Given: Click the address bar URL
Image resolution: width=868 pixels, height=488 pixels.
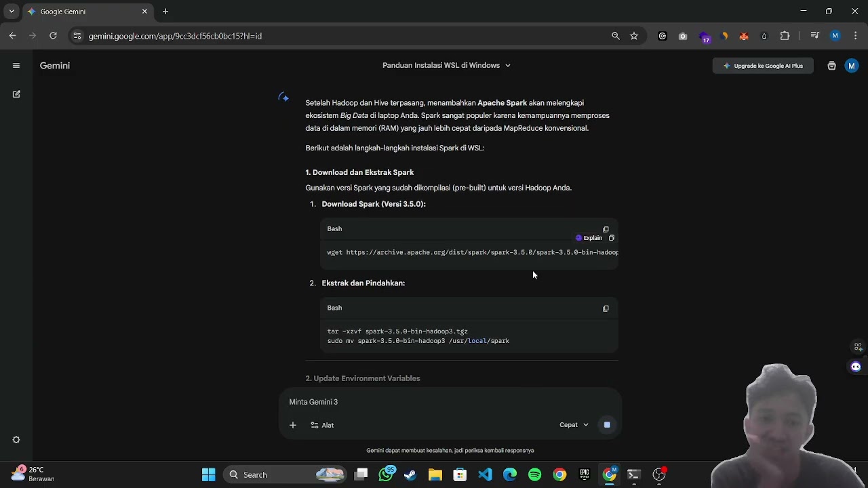Looking at the screenshot, I should coord(175,36).
